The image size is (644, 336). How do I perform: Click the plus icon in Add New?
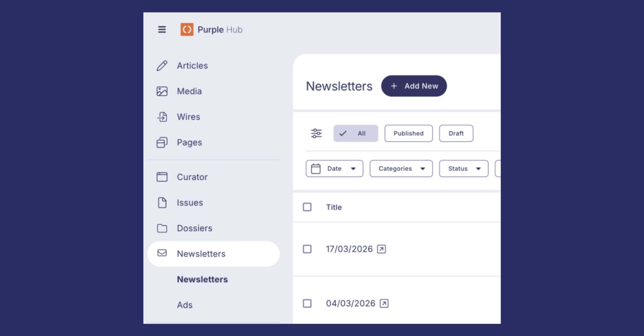[394, 86]
